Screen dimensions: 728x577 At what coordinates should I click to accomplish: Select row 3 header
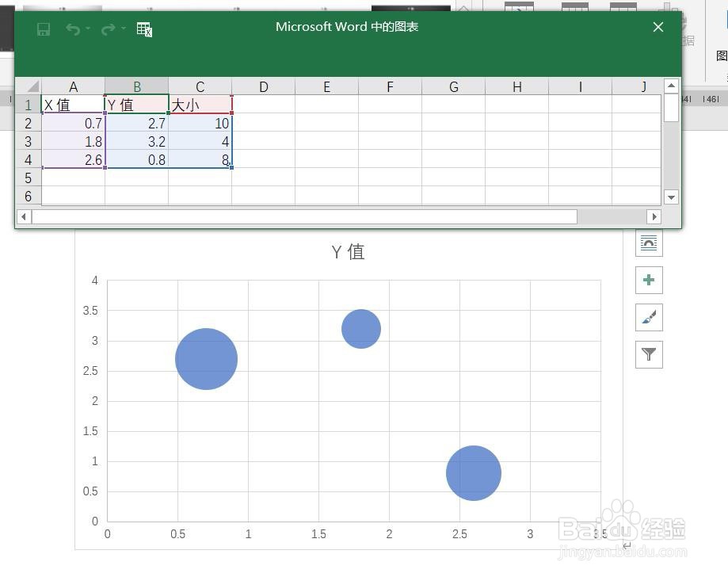tap(29, 141)
